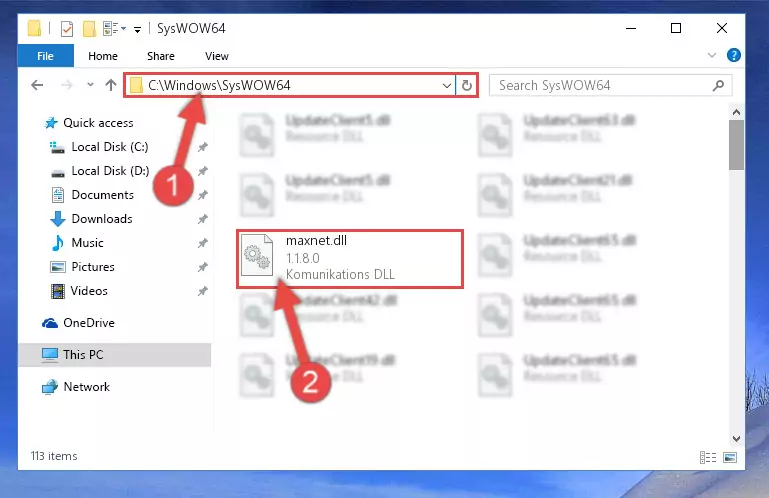
Task: Open the address bar history dropdown
Action: 446,85
